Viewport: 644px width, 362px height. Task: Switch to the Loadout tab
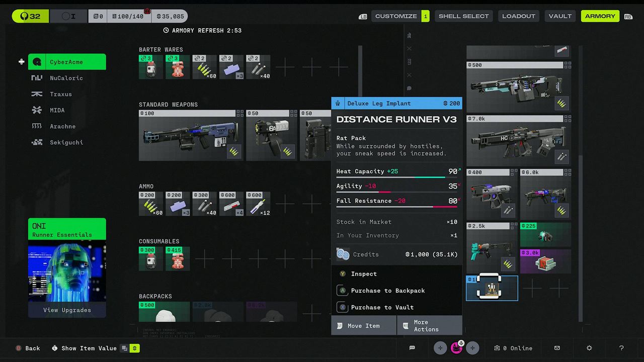coord(519,16)
